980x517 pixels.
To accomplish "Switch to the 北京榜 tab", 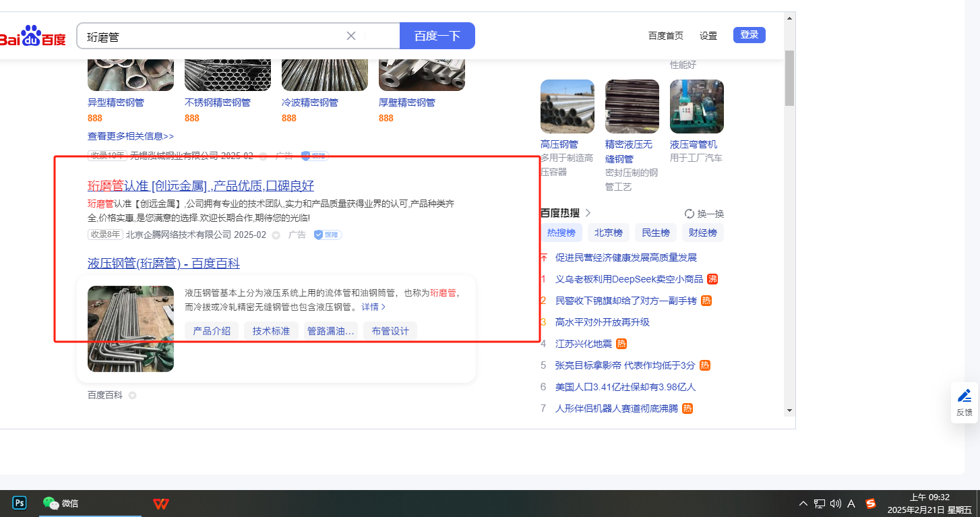I will pyautogui.click(x=607, y=233).
